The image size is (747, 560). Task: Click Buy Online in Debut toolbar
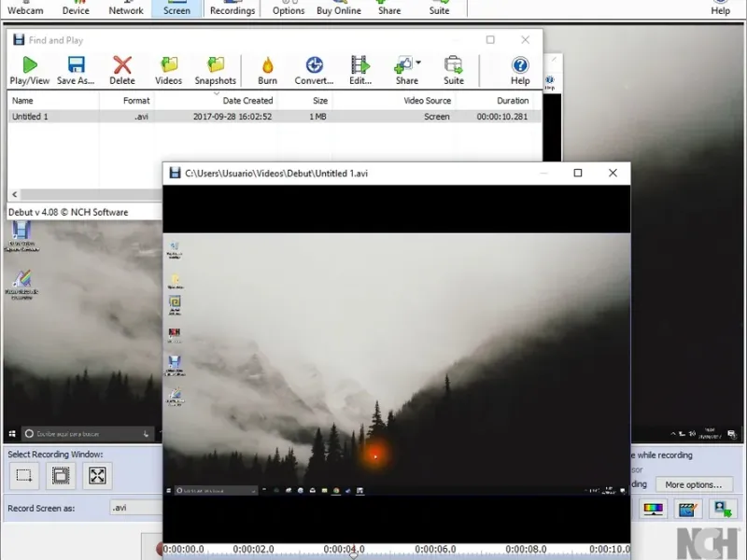(339, 8)
